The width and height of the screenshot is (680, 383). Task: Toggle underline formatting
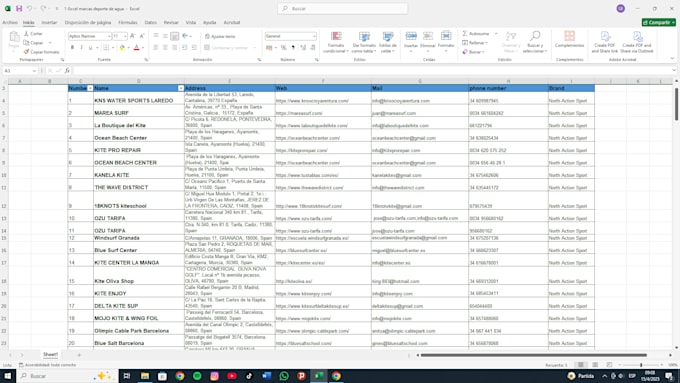point(90,48)
